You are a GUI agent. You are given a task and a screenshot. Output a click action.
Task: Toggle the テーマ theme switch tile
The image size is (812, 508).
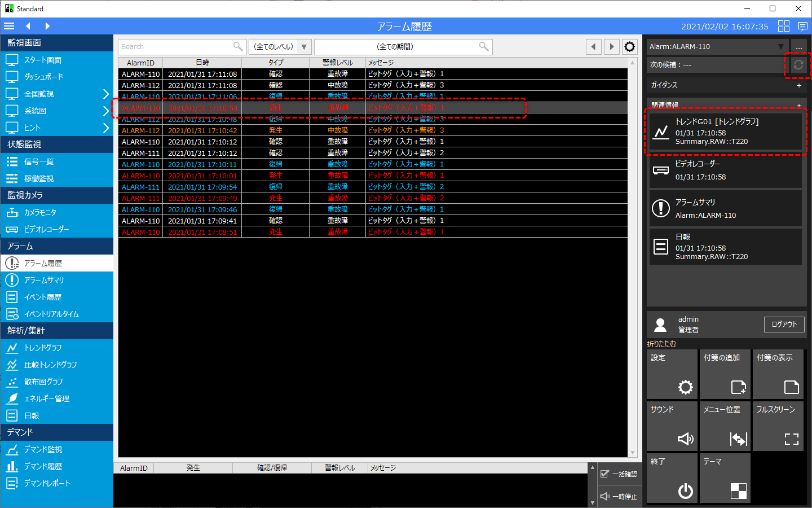725,478
